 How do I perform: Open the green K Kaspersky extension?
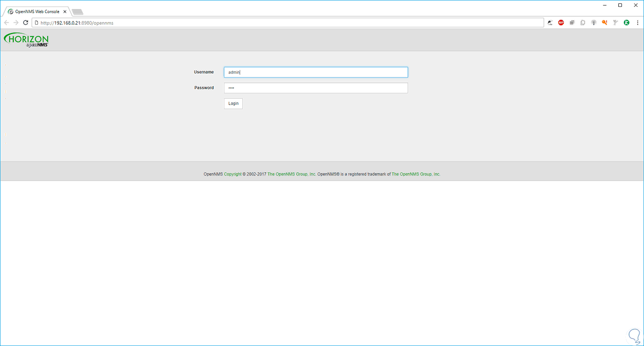[x=626, y=23]
